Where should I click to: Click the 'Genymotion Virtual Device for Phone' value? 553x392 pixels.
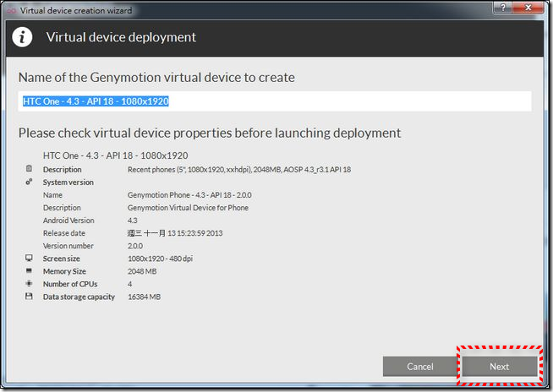(x=188, y=208)
